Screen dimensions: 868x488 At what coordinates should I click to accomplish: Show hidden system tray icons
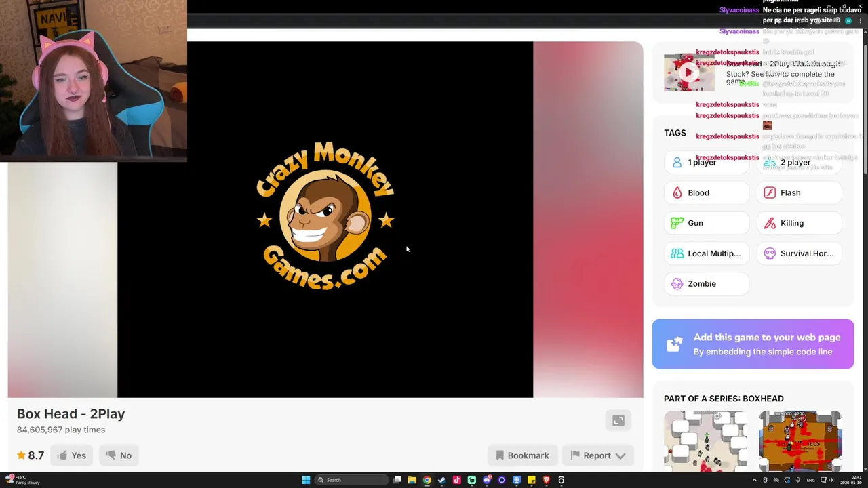tap(754, 480)
